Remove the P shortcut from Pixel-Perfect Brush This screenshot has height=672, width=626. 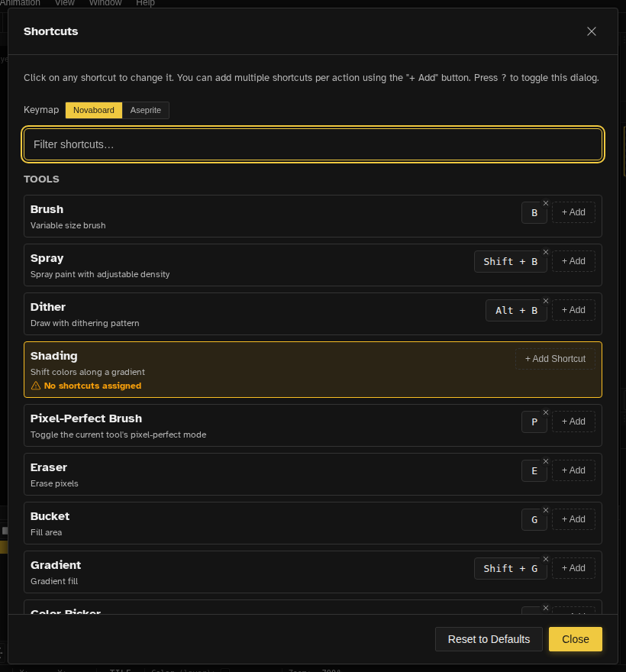545,412
